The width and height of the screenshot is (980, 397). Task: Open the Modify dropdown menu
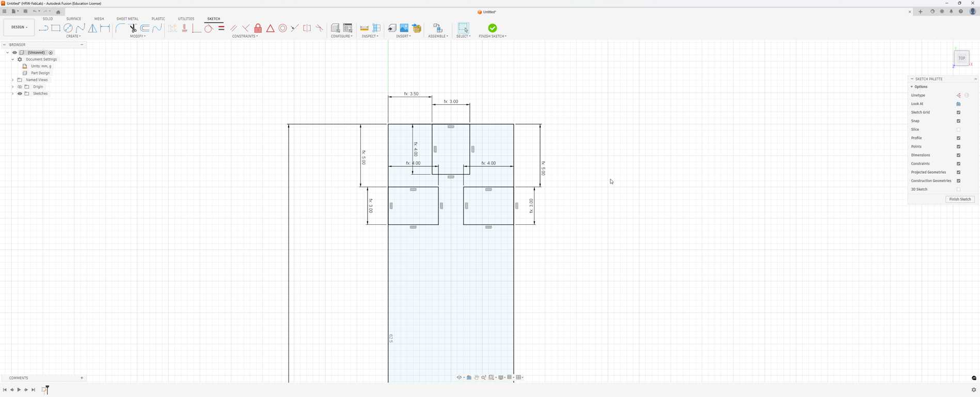(138, 36)
